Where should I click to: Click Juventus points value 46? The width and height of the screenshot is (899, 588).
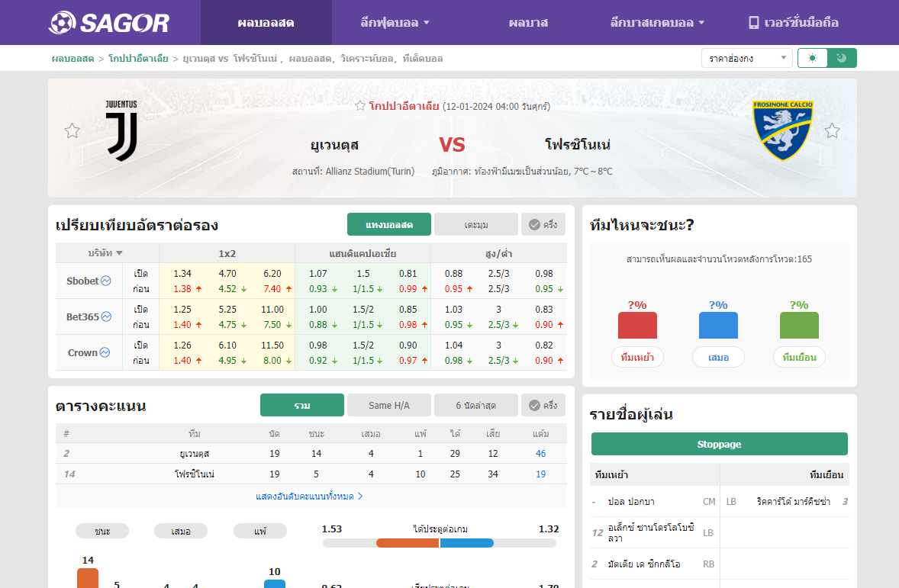pos(540,453)
